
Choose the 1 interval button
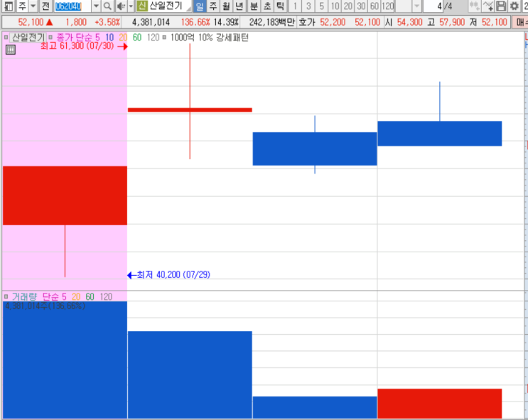(295, 6)
